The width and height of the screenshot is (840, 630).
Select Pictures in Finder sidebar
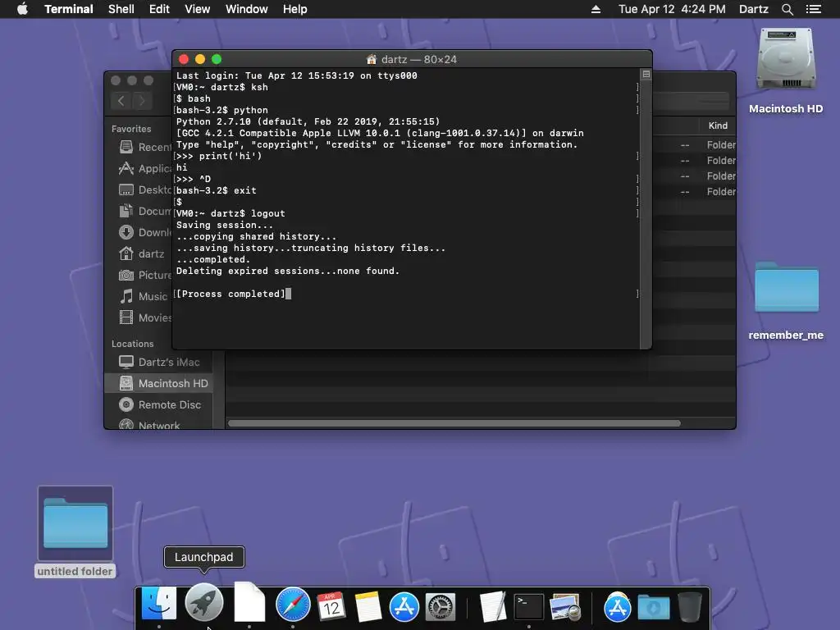144,275
